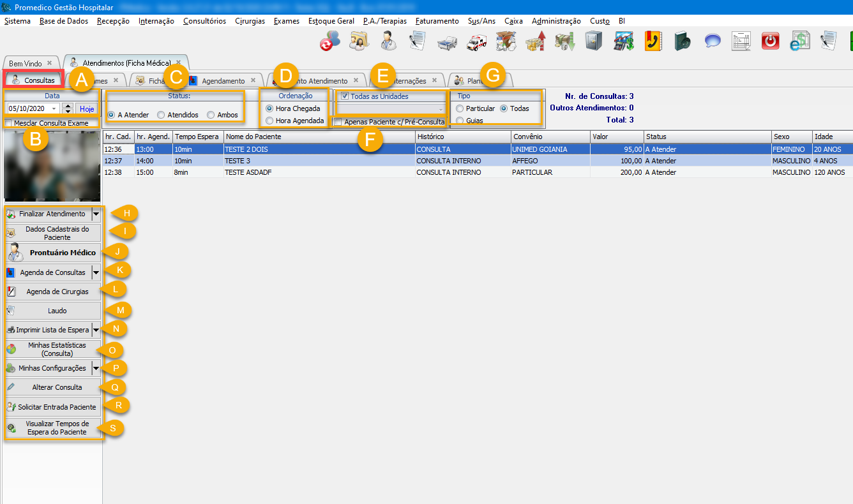
Task: Click the Prontuário Médico button
Action: click(54, 253)
